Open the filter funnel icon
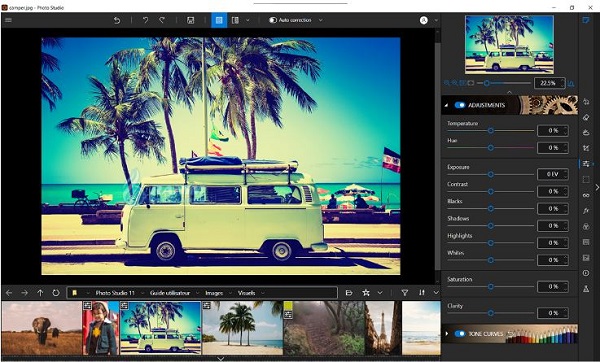This screenshot has height=362, width=600. 404,293
